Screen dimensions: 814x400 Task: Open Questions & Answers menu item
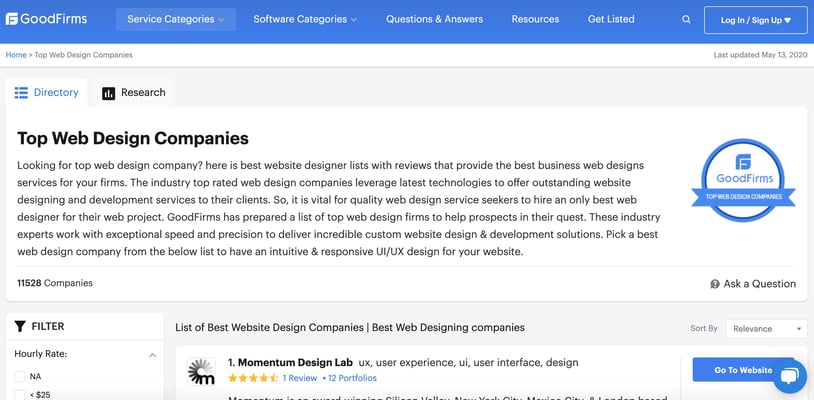pos(435,19)
